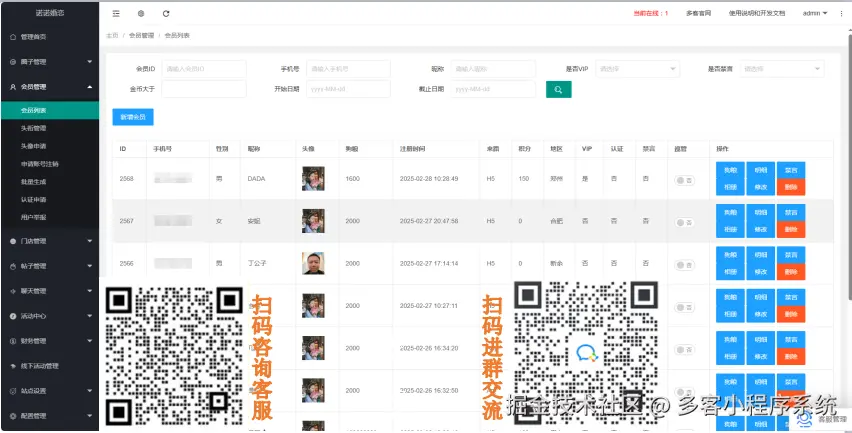The width and height of the screenshot is (852, 433).
Task: Click the icon beside 帖子管理
Action: [13, 266]
